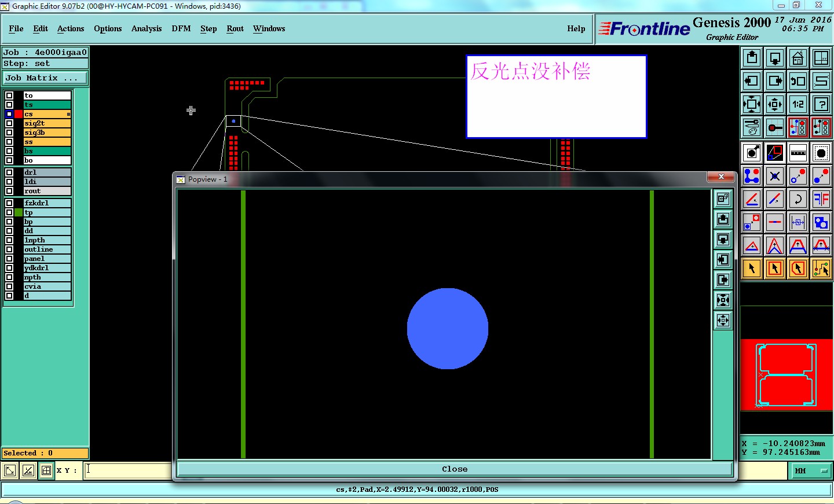Toggle display checkbox for layer sig2t
Image resolution: width=834 pixels, height=504 pixels.
click(x=9, y=123)
